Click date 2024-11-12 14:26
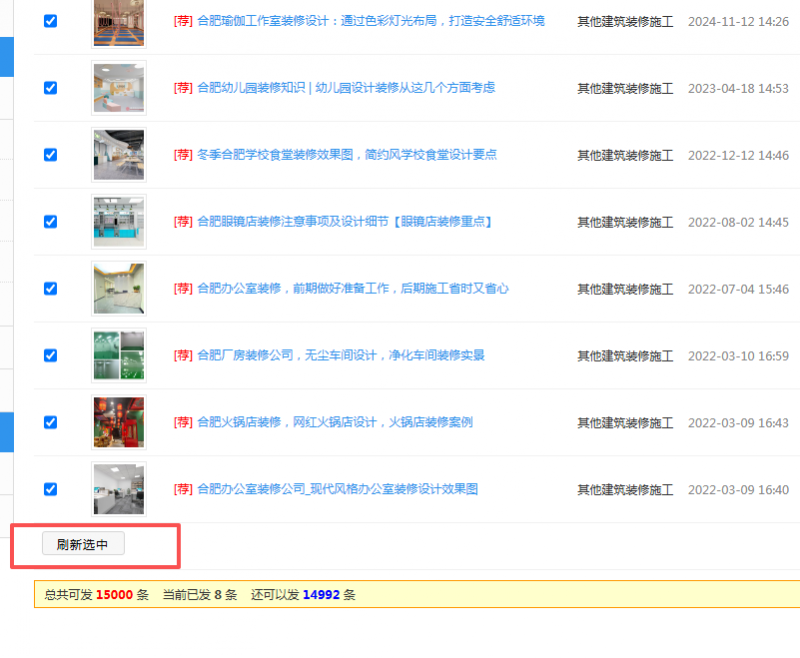 tap(738, 21)
